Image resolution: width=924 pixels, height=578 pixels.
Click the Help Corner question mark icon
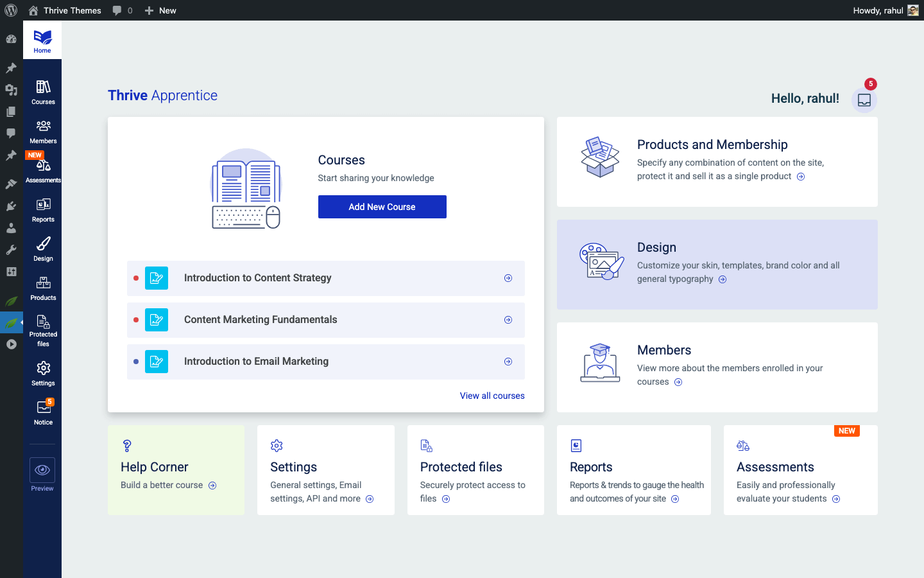[x=127, y=446]
